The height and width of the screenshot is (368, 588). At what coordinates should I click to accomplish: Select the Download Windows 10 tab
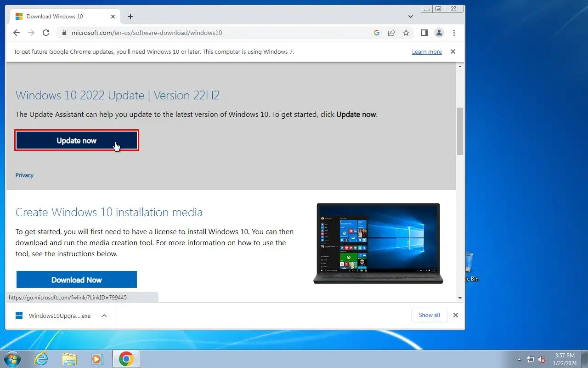click(65, 17)
